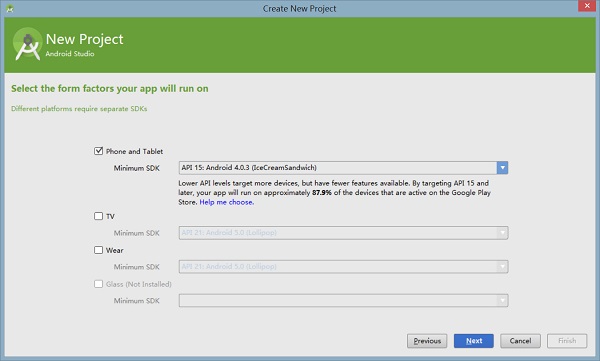
Task: Click the Wear label text
Action: pyautogui.click(x=114, y=250)
